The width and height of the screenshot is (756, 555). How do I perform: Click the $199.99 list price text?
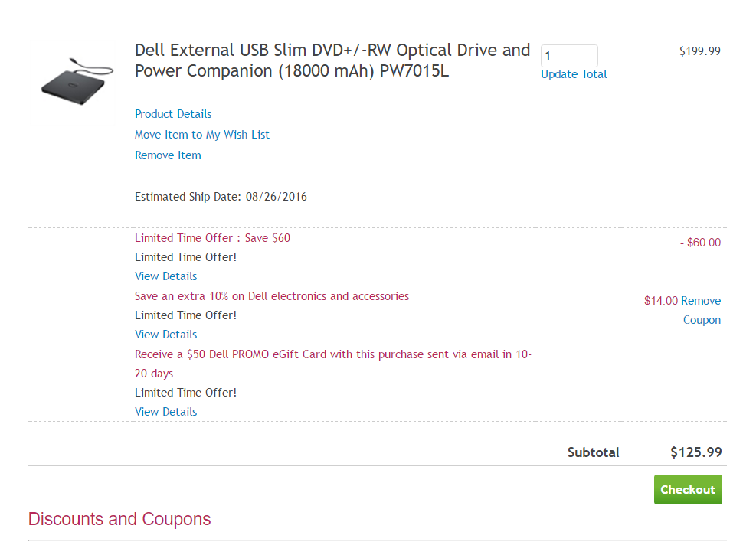(699, 51)
